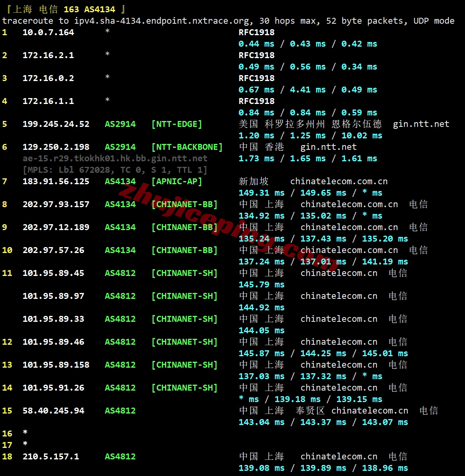Select the 101.95.89.158 address at hop 13

(x=56, y=365)
